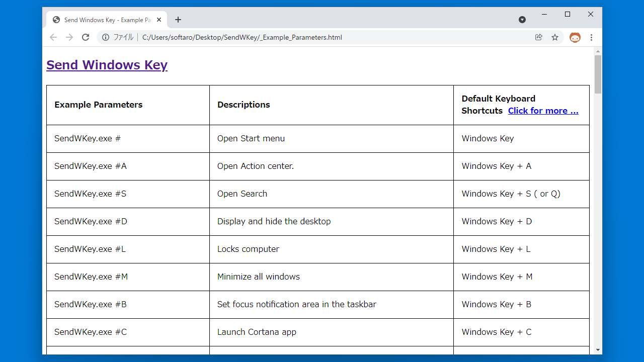Click 'SendWKey.exe #A' cell
The width and height of the screenshot is (644, 362).
click(128, 166)
